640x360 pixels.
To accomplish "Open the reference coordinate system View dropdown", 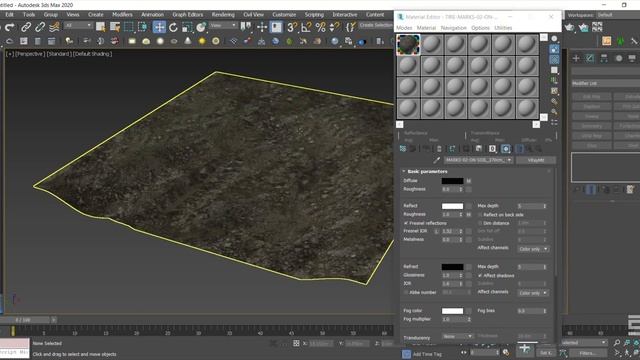I will (223, 25).
